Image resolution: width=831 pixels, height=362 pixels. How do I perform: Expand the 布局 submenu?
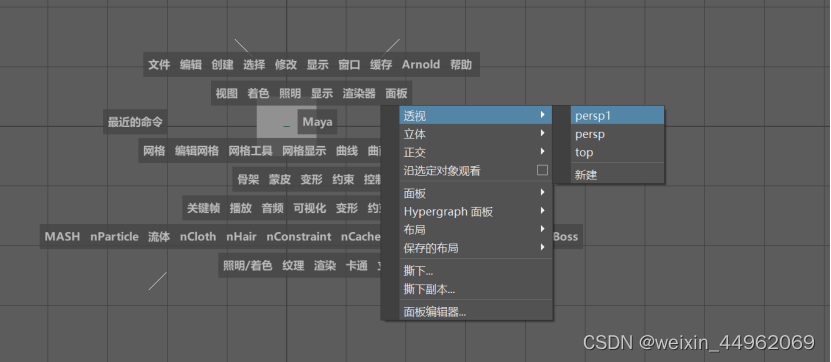pos(475,230)
